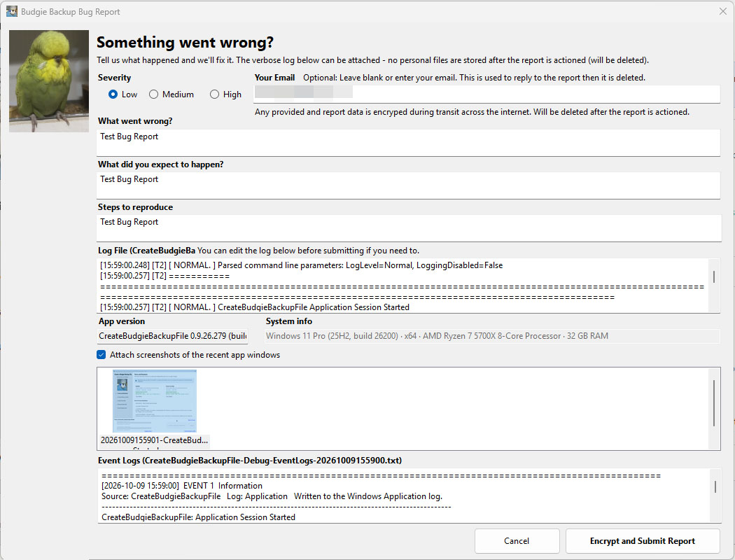
Task: Click the 'EVENT 1 Information' event log line
Action: click(182, 486)
